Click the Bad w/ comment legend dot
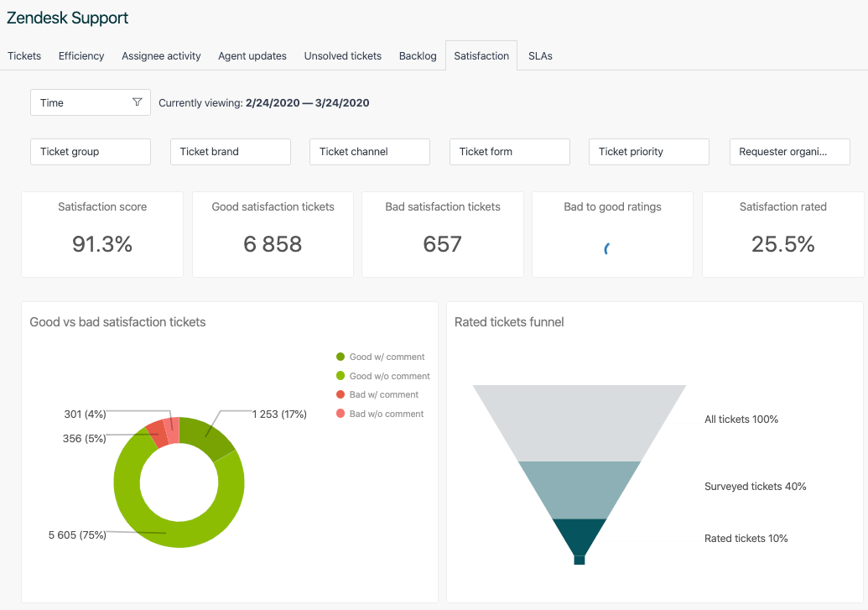The width and height of the screenshot is (868, 610). [339, 394]
